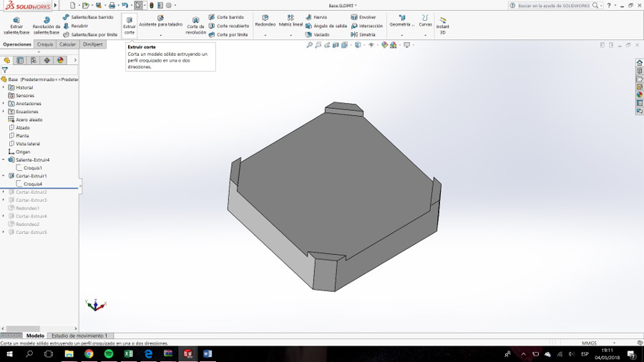Viewport: 644px width, 362px height.
Task: Open Asistente para taladro
Action: 160,21
